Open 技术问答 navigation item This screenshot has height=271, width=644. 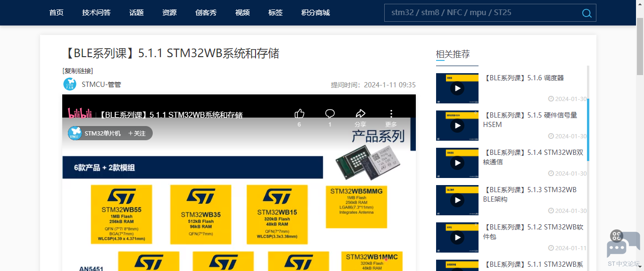[x=96, y=13]
